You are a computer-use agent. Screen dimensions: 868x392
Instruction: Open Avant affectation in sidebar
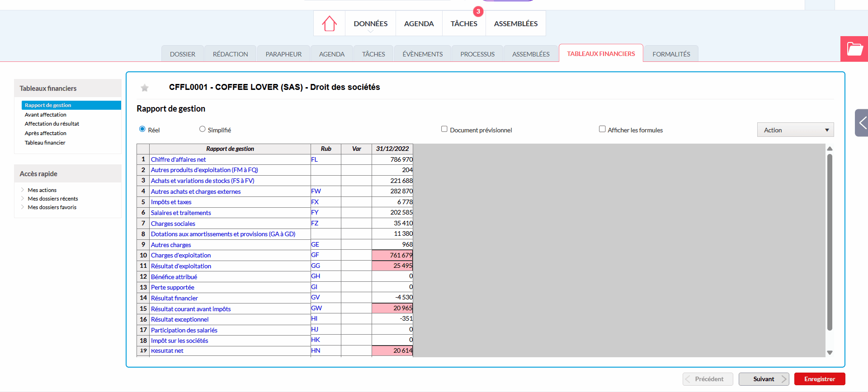pyautogui.click(x=46, y=115)
